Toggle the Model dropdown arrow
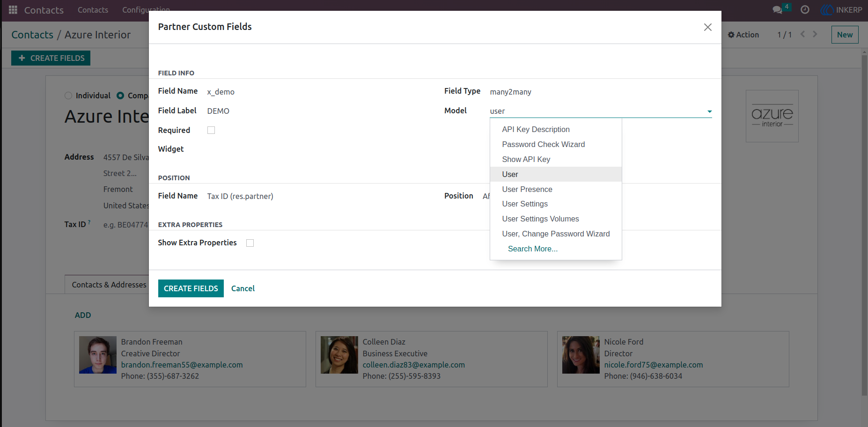The image size is (868, 427). [x=709, y=111]
